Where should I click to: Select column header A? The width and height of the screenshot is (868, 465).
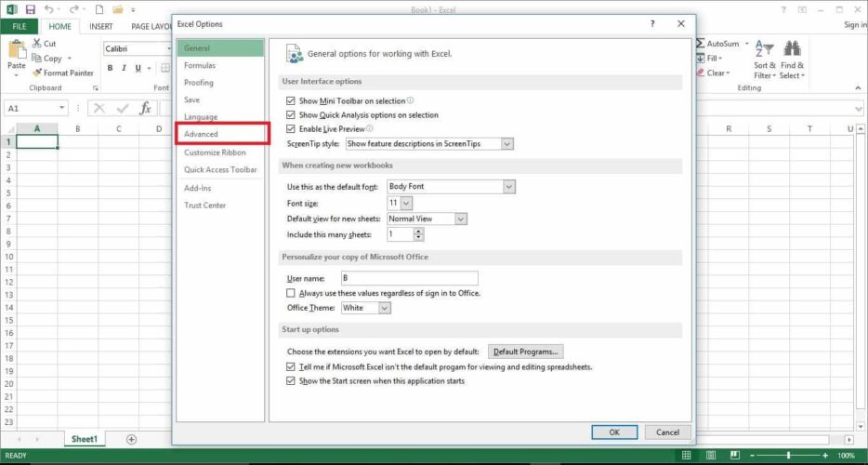[37, 128]
